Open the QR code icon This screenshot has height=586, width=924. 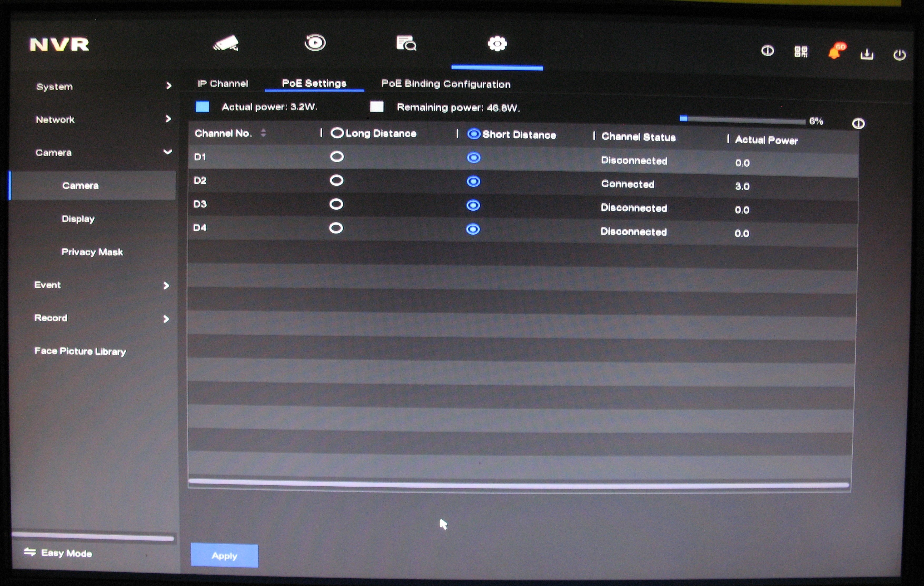(801, 52)
